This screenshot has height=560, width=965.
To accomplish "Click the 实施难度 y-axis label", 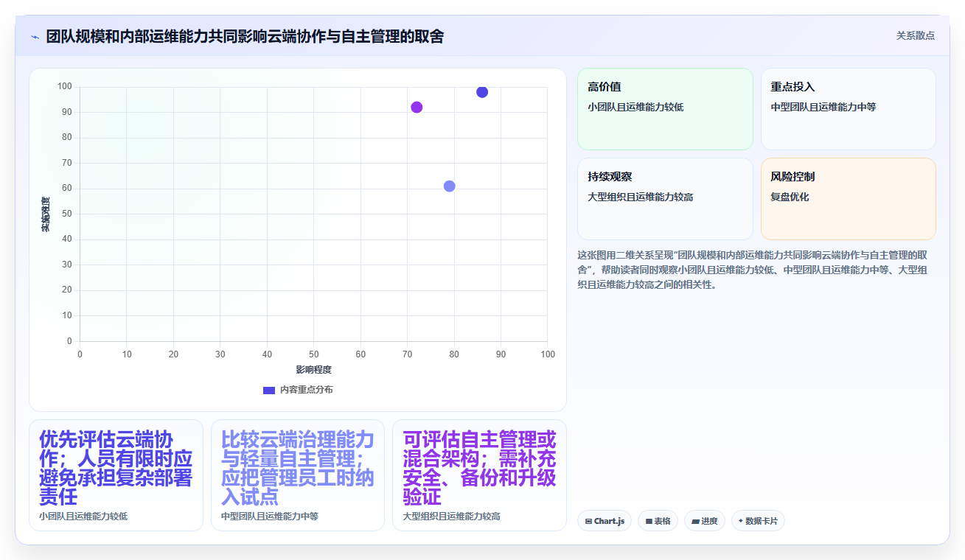I will click(x=46, y=214).
